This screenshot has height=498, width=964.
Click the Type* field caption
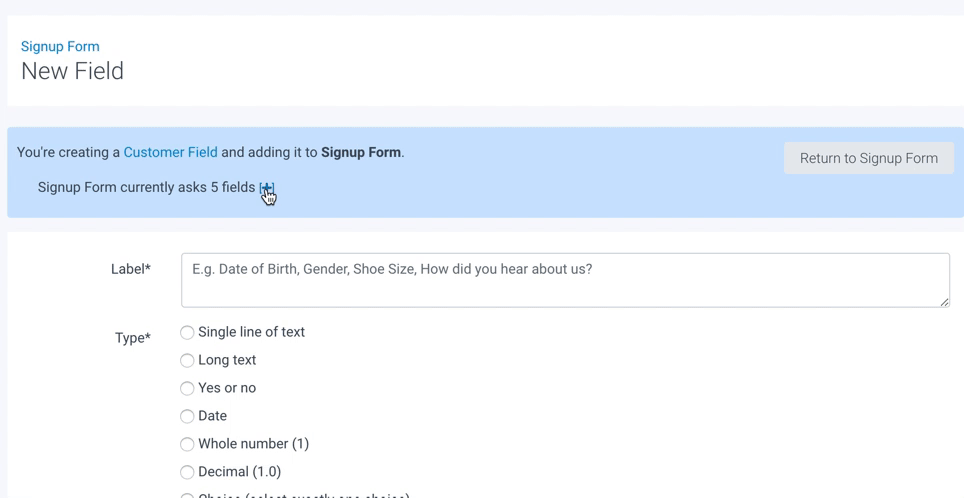click(x=133, y=338)
